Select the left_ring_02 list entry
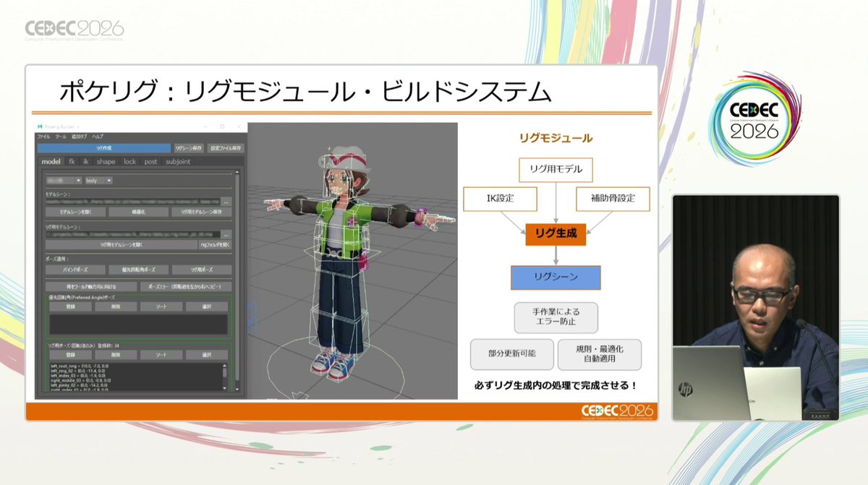 click(80, 372)
